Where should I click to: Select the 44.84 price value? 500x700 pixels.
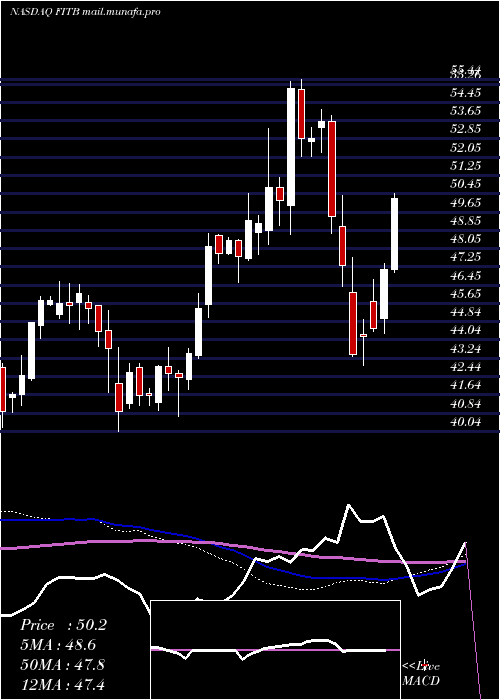pos(466,312)
